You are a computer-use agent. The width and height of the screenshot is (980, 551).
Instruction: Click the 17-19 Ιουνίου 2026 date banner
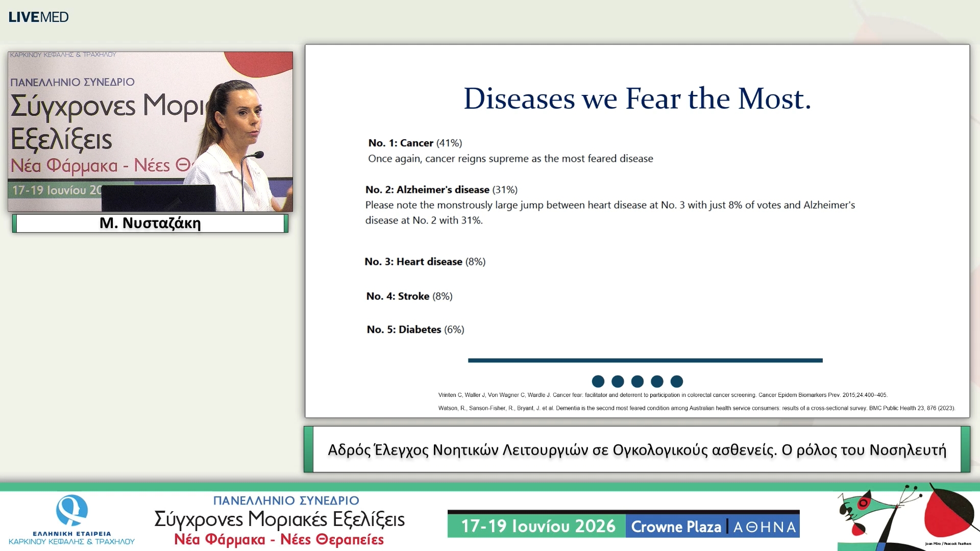tap(537, 526)
